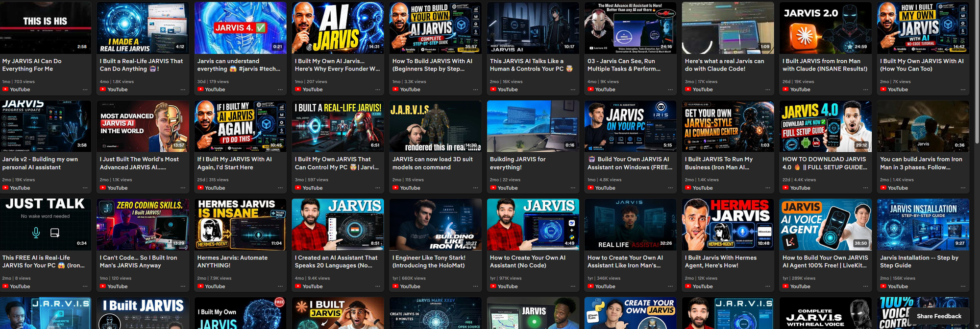Open more options for 'How to Create Your Own AI Assistant (No Code)'

(573, 286)
